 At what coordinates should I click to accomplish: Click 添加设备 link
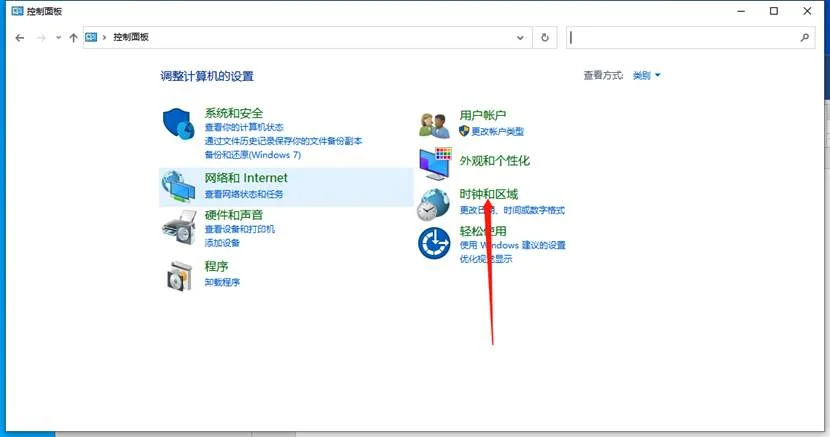(x=222, y=243)
